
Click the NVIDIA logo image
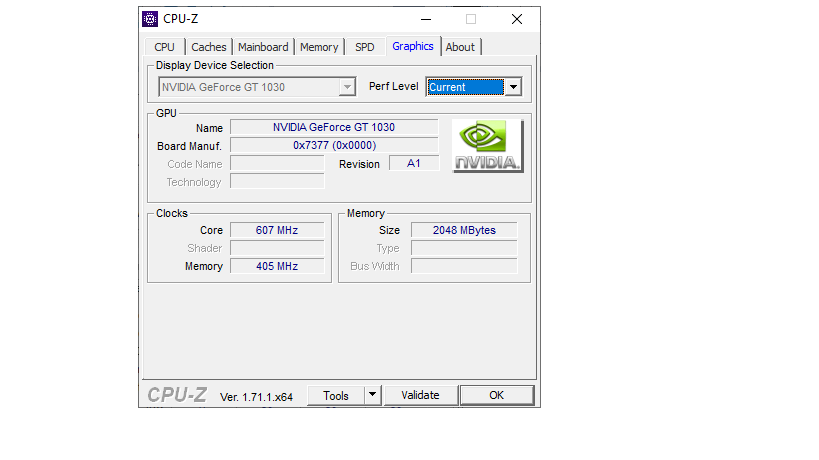point(488,146)
